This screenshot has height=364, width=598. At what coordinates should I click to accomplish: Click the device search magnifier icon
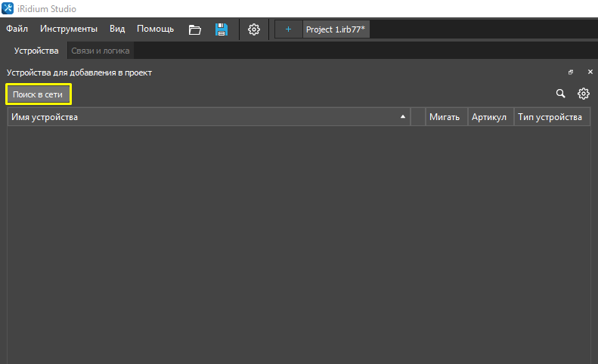(560, 94)
